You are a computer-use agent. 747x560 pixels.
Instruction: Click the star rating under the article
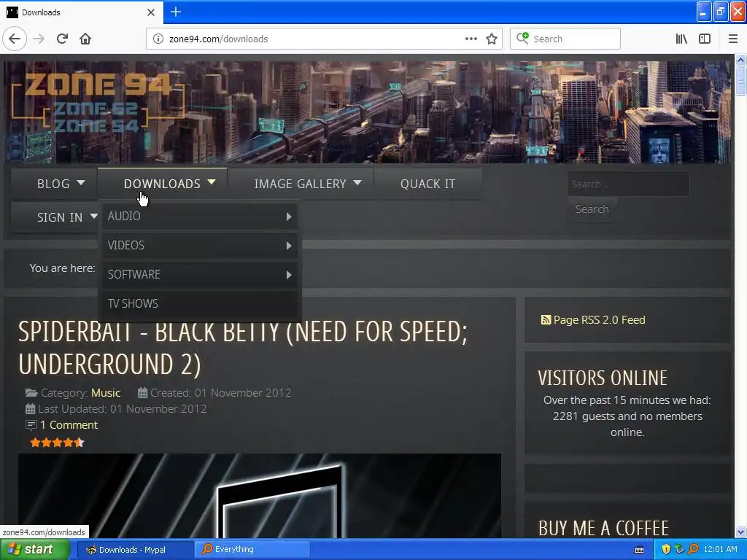coord(57,443)
